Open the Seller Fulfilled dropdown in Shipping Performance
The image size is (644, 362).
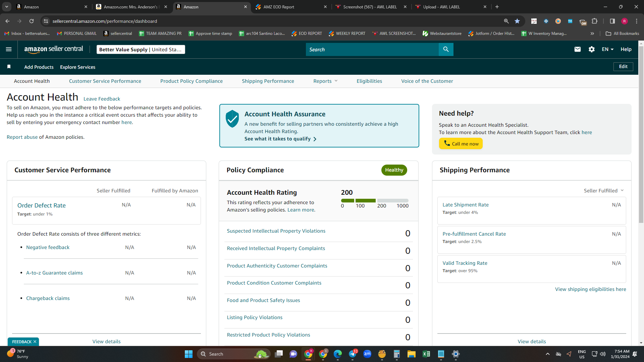point(604,191)
